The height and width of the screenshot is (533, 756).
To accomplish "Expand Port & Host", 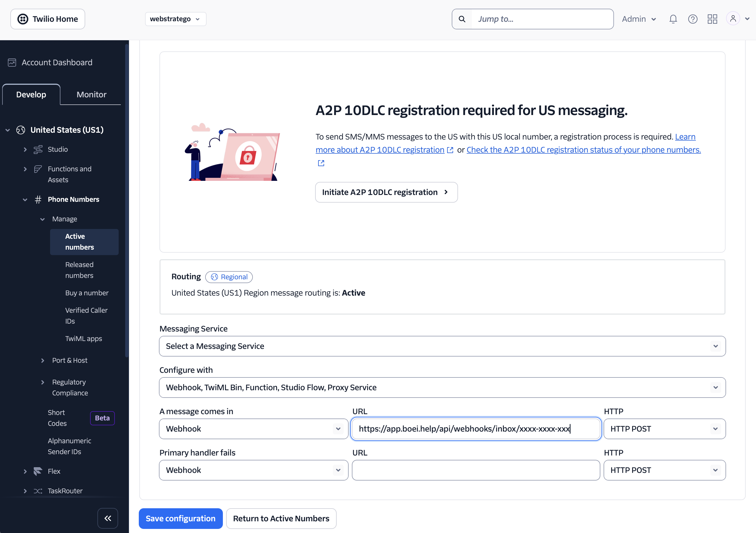I will click(42, 361).
